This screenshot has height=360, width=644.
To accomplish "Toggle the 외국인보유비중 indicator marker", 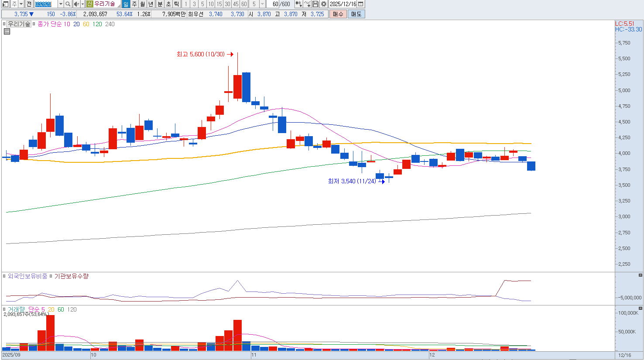I will click(x=4, y=276).
